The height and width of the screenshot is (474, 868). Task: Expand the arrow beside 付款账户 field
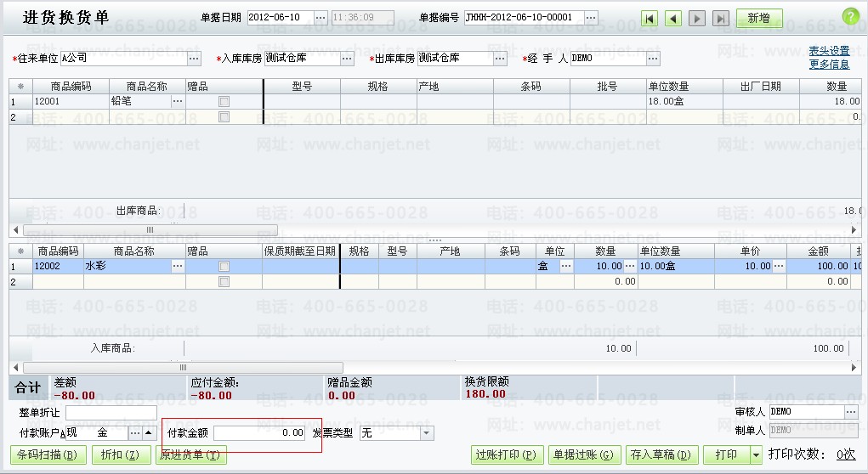pyautogui.click(x=149, y=433)
